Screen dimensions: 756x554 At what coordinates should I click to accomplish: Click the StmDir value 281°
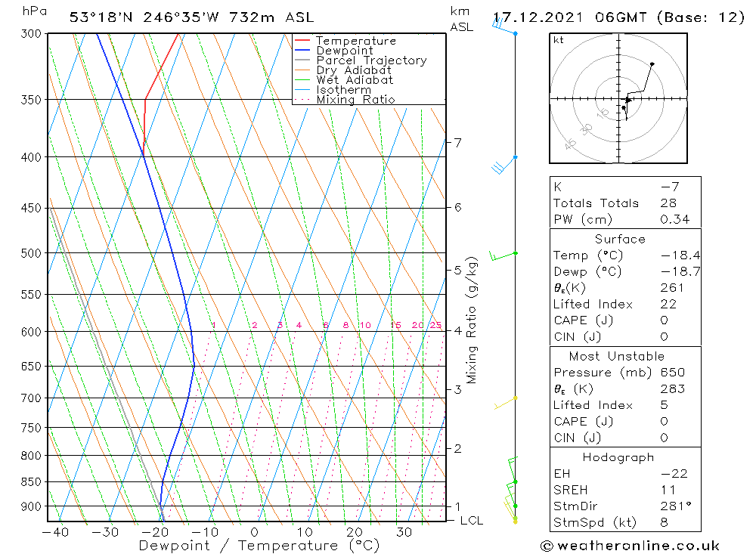[676, 506]
